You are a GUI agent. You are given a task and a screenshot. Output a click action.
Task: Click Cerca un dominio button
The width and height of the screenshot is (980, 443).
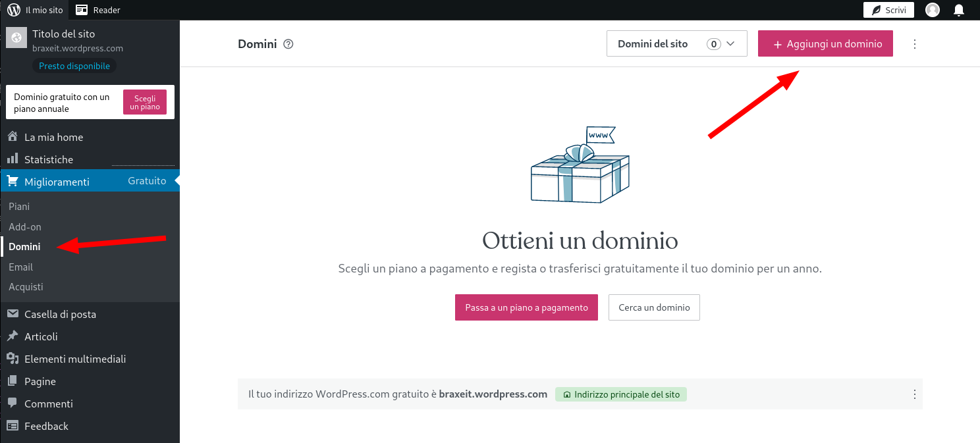(654, 307)
